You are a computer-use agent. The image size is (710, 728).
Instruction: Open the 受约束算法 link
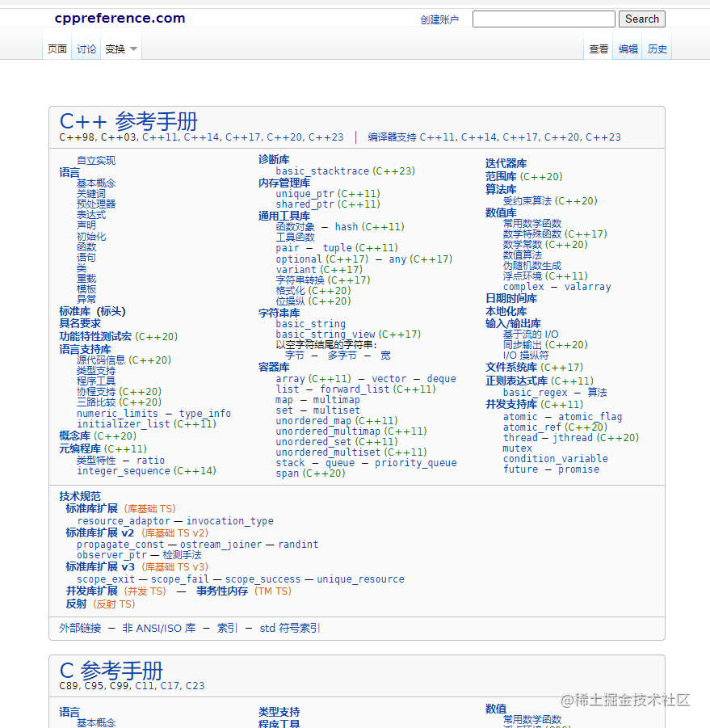pyautogui.click(x=527, y=201)
